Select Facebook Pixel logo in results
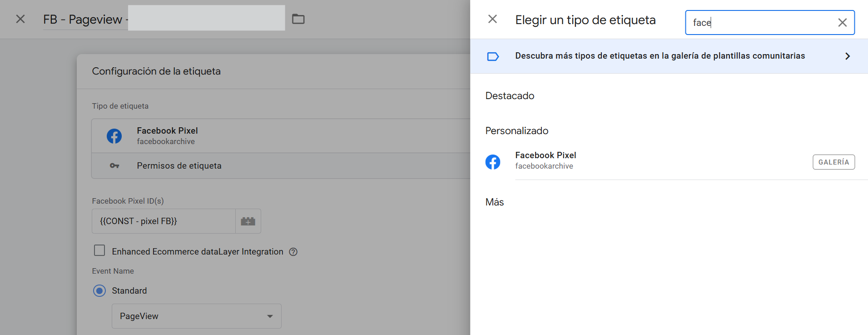 [493, 162]
